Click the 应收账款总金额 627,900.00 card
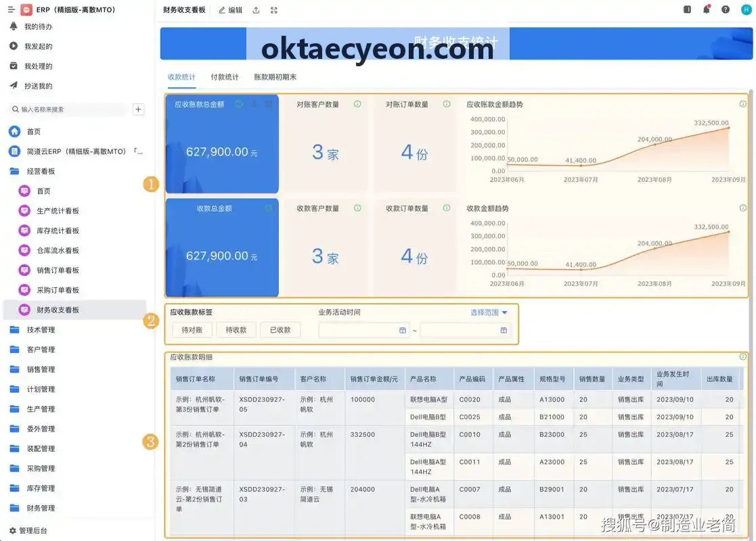The image size is (756, 541). 222,143
